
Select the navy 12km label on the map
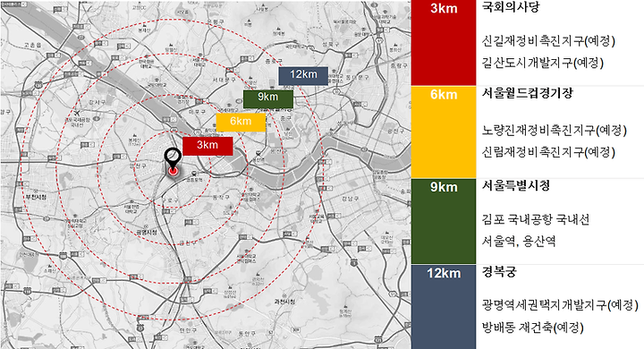pos(303,76)
